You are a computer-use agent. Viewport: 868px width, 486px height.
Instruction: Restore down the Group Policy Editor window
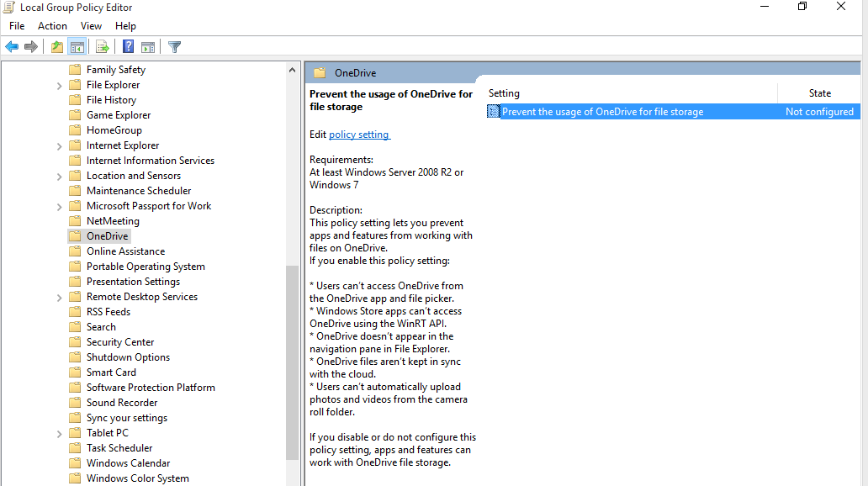point(802,7)
